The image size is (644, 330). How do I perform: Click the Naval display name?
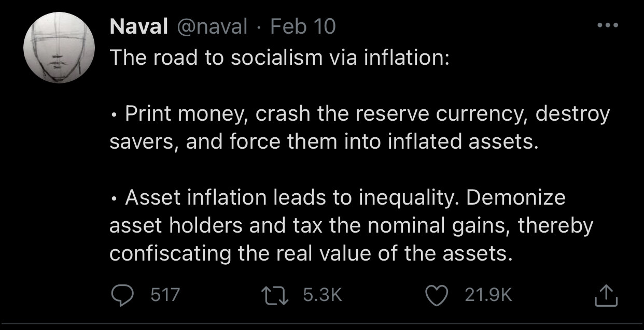[x=138, y=26]
